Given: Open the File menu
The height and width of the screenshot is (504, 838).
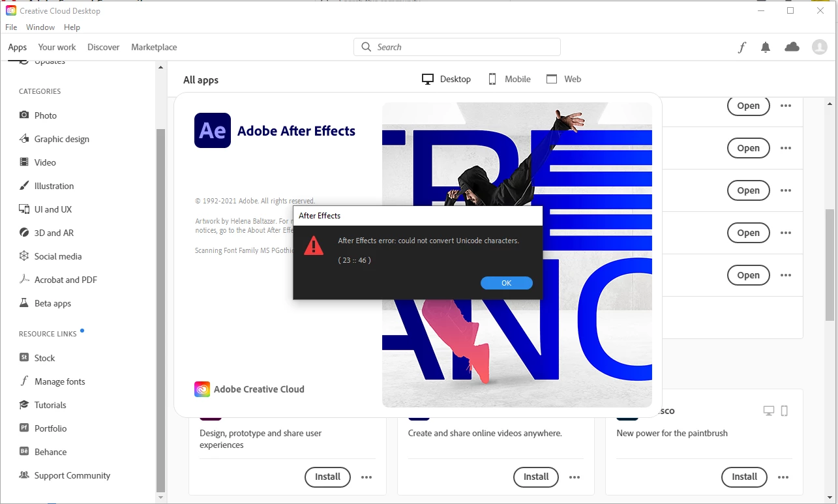Looking at the screenshot, I should 11,27.
